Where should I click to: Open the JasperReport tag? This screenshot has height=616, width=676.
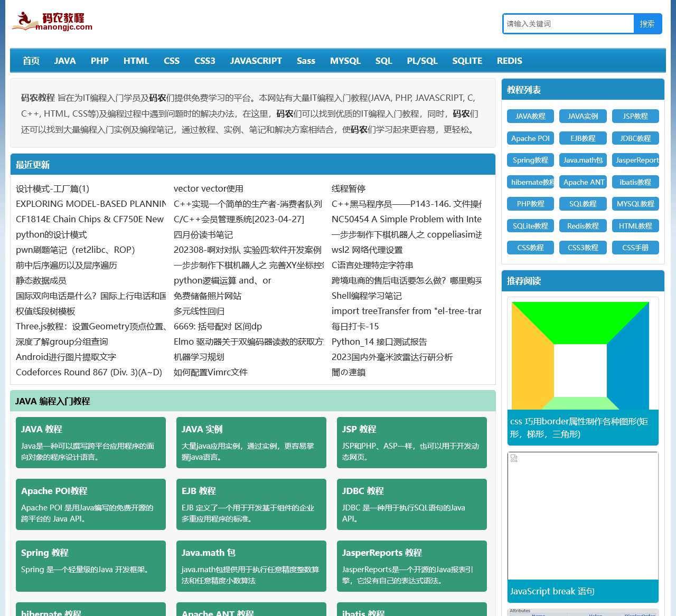click(635, 160)
